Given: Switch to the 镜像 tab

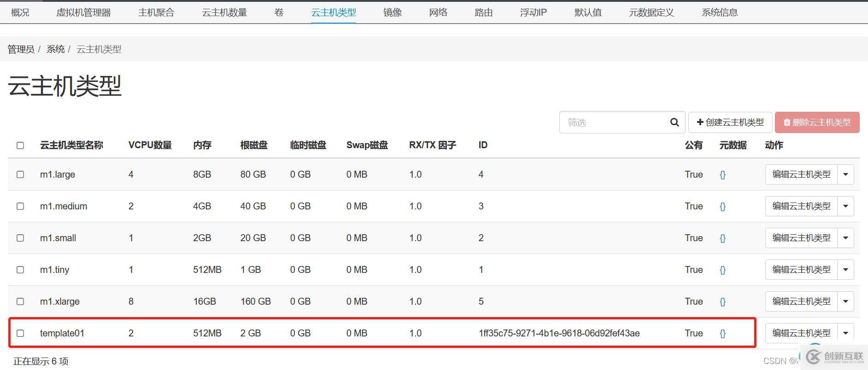Looking at the screenshot, I should [x=392, y=12].
